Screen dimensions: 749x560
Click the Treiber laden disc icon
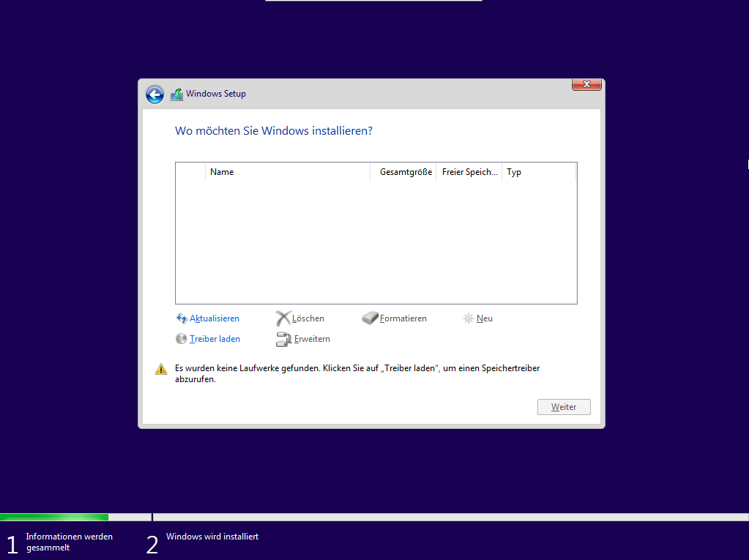click(x=181, y=339)
